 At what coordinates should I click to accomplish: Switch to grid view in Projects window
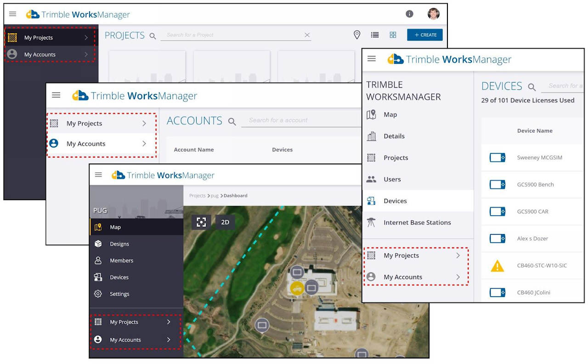click(x=393, y=35)
